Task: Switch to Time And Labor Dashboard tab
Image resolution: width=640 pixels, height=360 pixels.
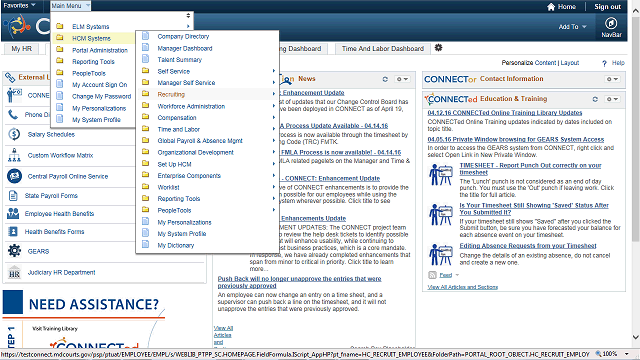Action: [x=383, y=49]
